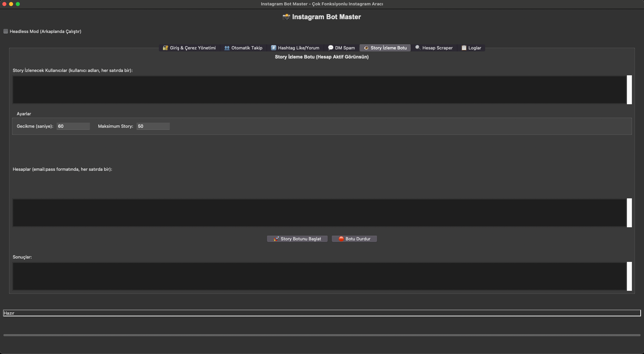This screenshot has height=354, width=644.
Task: Open the Hashtag Like/Yorum tab
Action: coord(295,48)
